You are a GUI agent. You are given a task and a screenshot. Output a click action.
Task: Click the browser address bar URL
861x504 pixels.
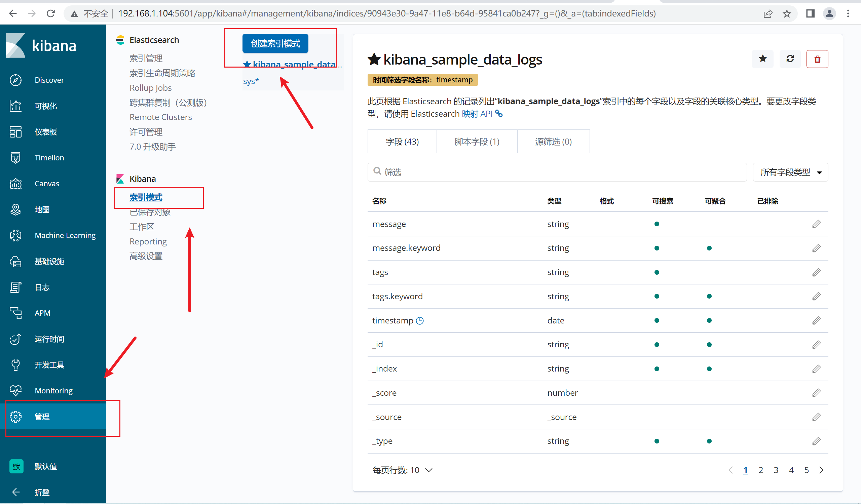387,14
